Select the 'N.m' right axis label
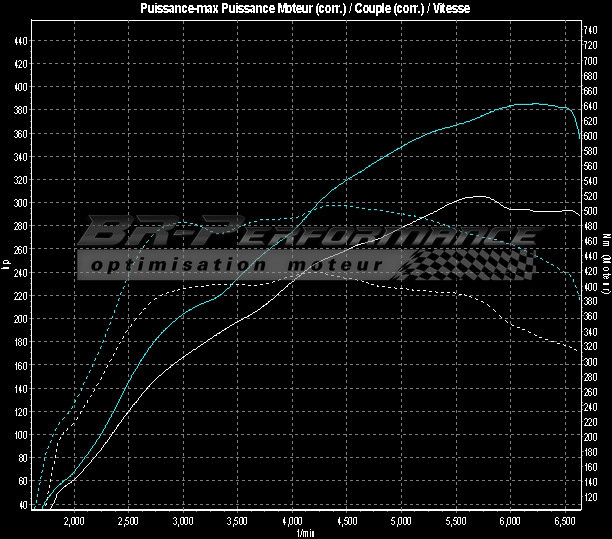 [x=605, y=266]
